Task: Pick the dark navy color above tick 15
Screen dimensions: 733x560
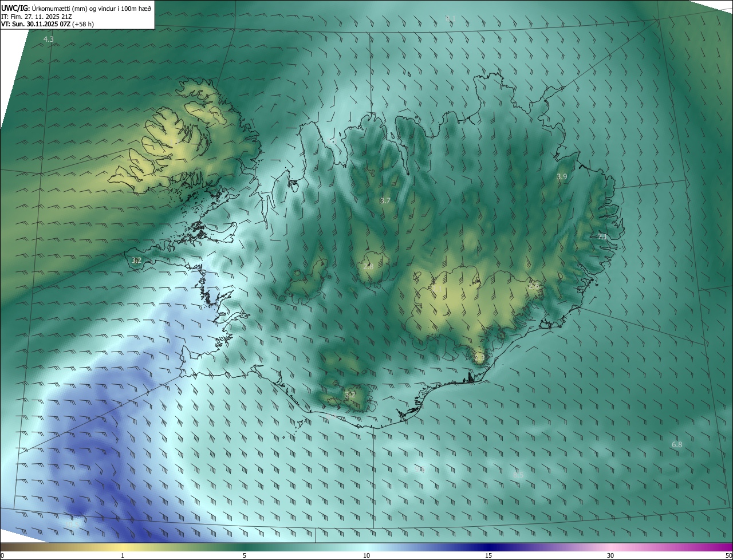Action: [x=488, y=547]
